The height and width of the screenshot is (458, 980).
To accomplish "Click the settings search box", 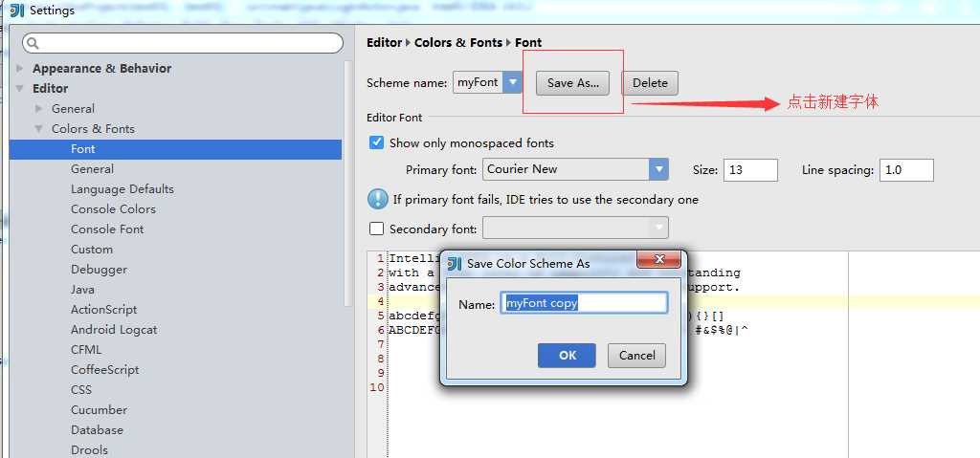I will (183, 43).
